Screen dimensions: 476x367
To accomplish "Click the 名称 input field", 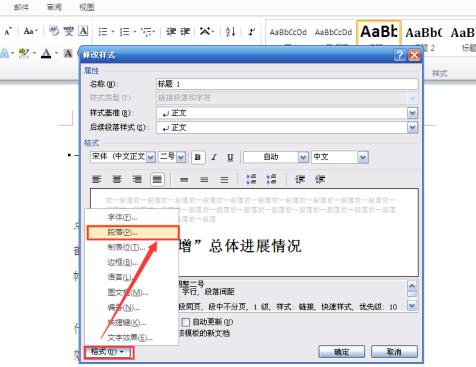I will (x=287, y=84).
